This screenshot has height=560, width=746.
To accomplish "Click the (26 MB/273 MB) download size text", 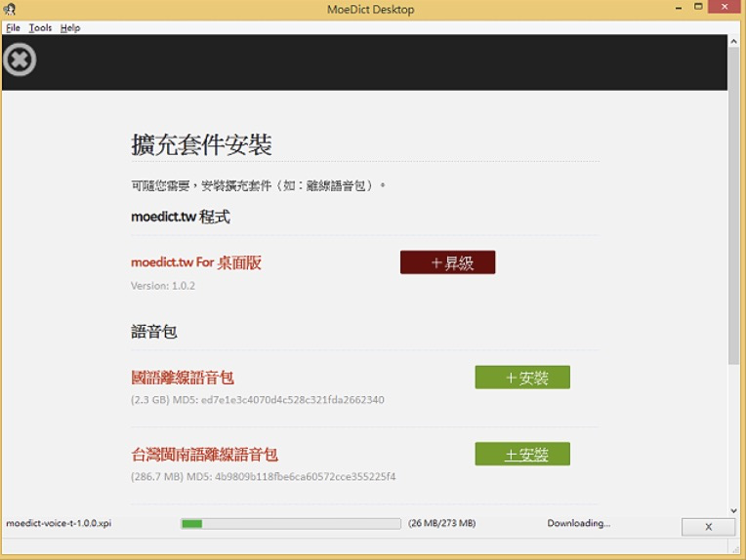I will click(x=442, y=523).
